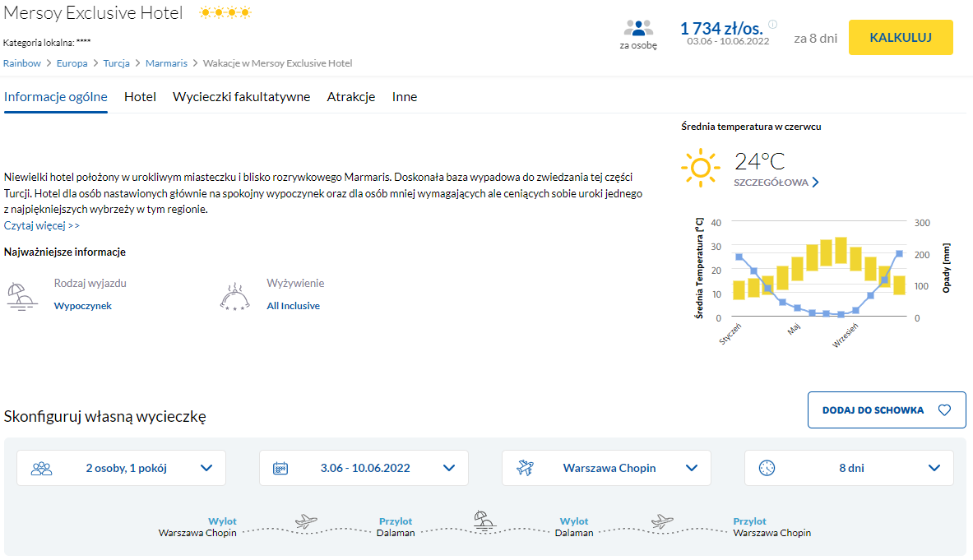Click the price info icon

[x=772, y=25]
